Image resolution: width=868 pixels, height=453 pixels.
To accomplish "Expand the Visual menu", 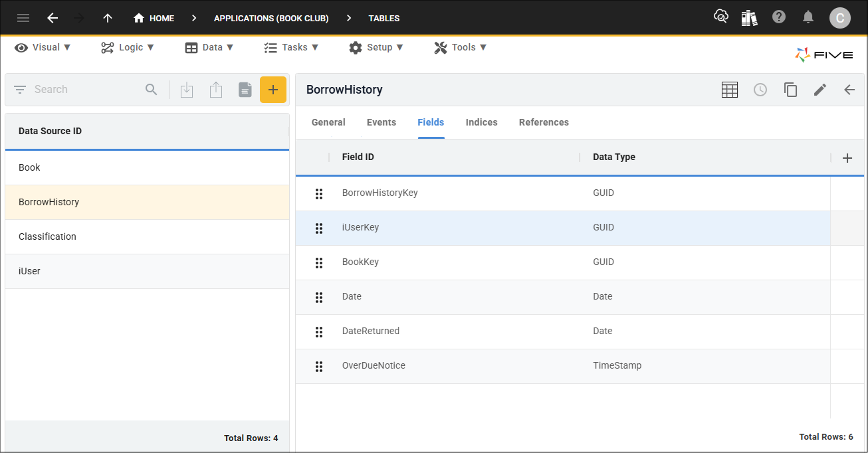I will 43,47.
